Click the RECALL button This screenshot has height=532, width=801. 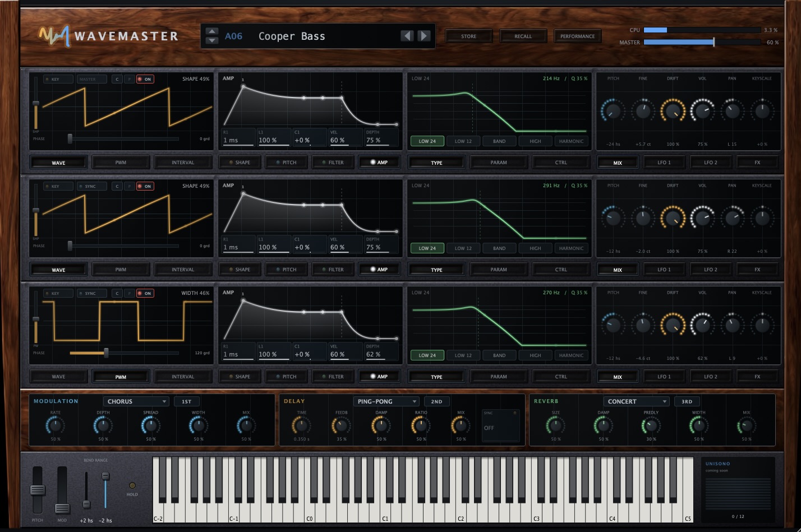click(523, 36)
